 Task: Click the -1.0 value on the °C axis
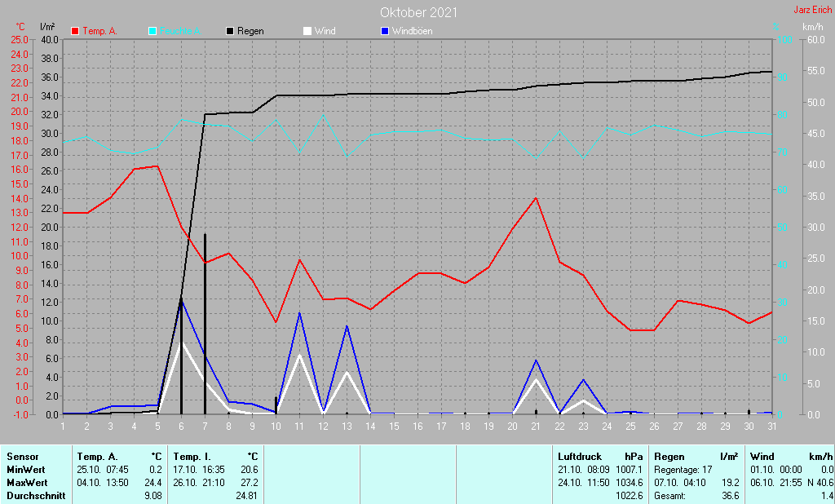coord(20,414)
